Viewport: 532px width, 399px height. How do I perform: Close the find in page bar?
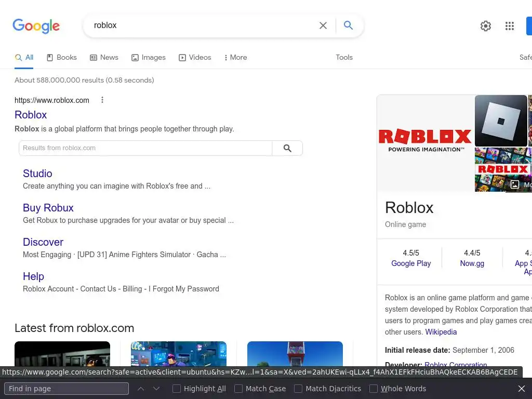[x=522, y=389]
